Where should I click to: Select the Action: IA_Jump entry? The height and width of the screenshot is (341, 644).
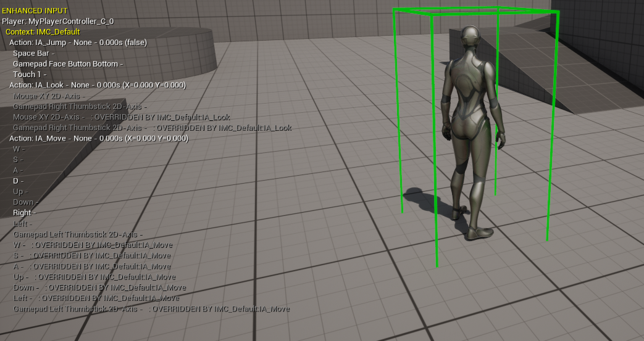pyautogui.click(x=78, y=43)
